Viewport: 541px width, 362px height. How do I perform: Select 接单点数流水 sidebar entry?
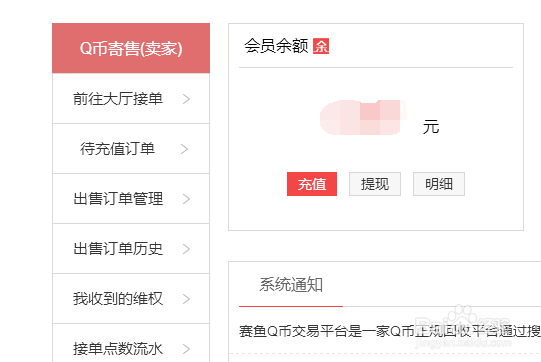131,343
